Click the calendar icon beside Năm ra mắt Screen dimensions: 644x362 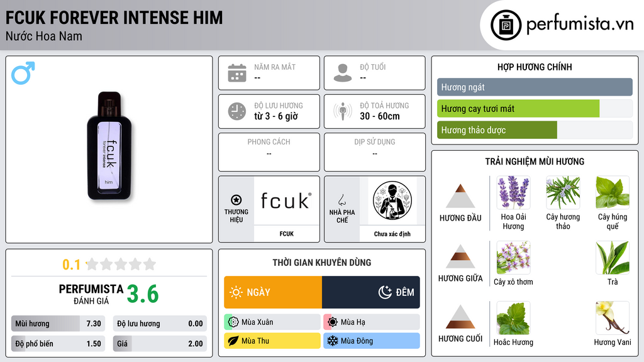(x=237, y=73)
